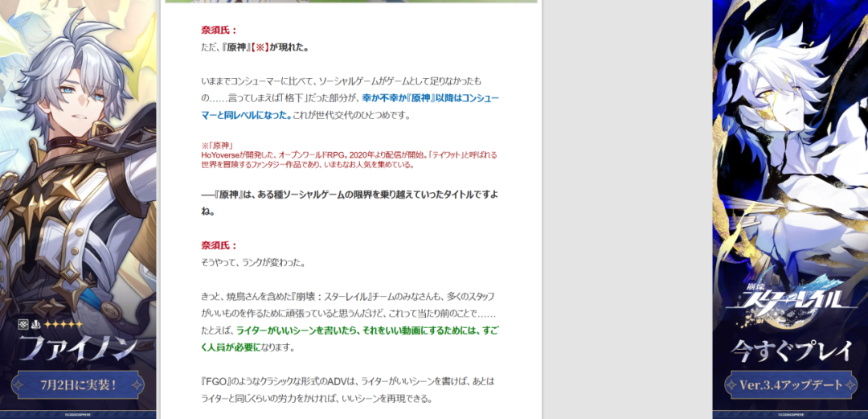Click the line 'きっと、焼鳥さんを含めた『崩壊：スターレイル』'
Image resolution: width=868 pixels, height=419 pixels.
pos(348,297)
